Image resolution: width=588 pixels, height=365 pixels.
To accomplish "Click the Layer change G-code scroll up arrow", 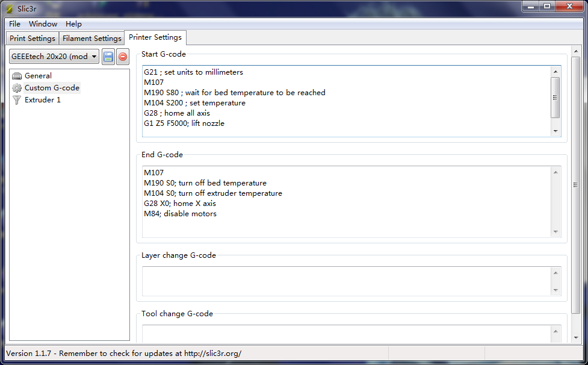I will (556, 273).
